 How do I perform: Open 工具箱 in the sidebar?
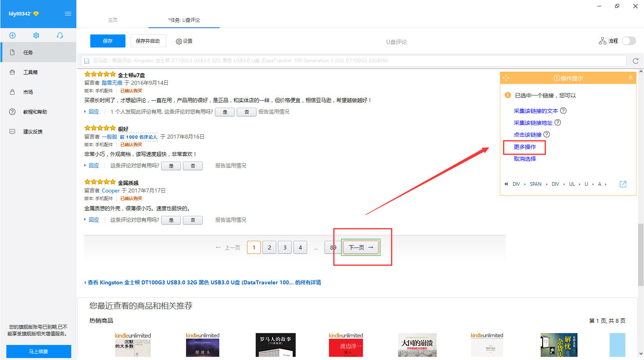[38, 72]
